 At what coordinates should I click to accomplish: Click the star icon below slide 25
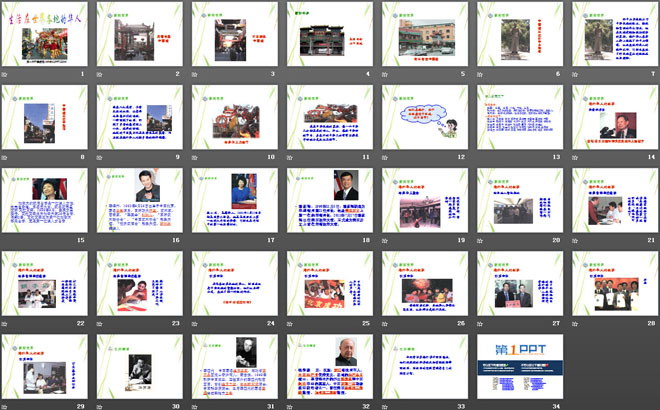click(290, 323)
